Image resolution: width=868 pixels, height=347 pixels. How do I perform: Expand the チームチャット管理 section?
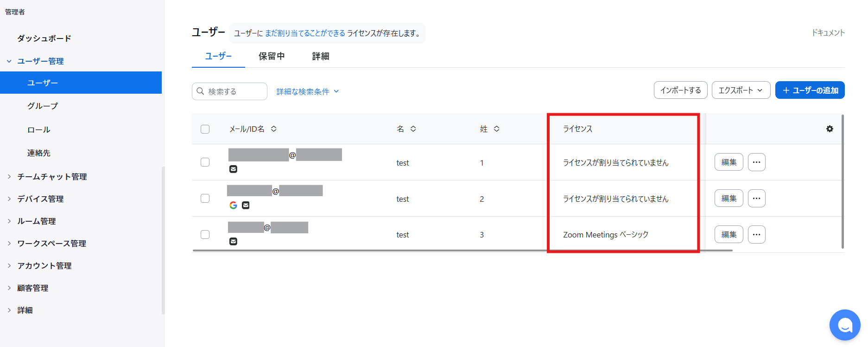[9, 177]
